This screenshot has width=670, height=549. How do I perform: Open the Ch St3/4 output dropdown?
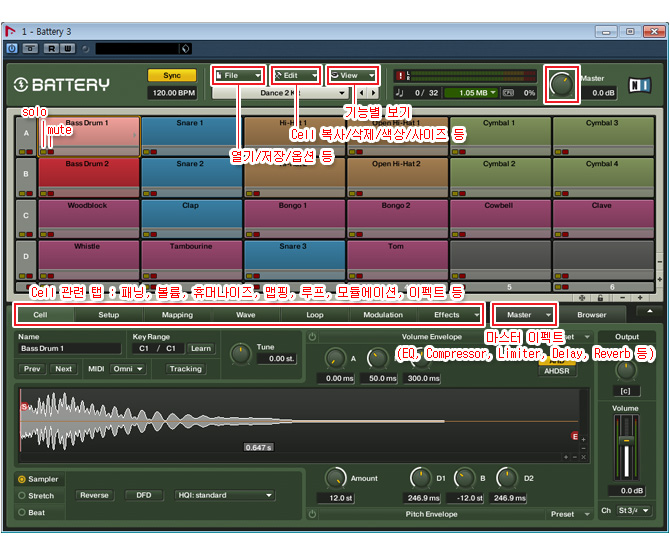[x=634, y=511]
